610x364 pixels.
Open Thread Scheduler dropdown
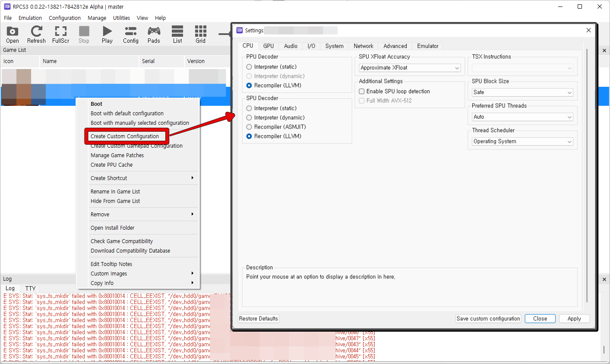point(522,142)
